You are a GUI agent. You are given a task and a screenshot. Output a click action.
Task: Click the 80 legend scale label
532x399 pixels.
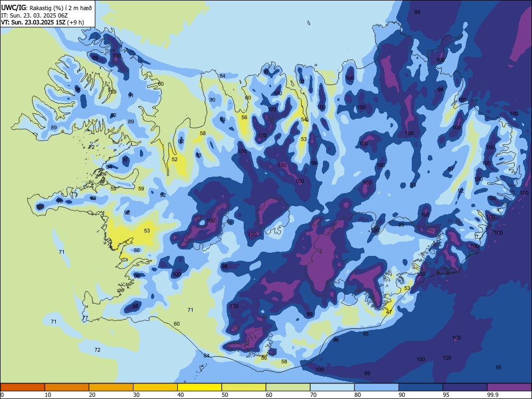(358, 395)
